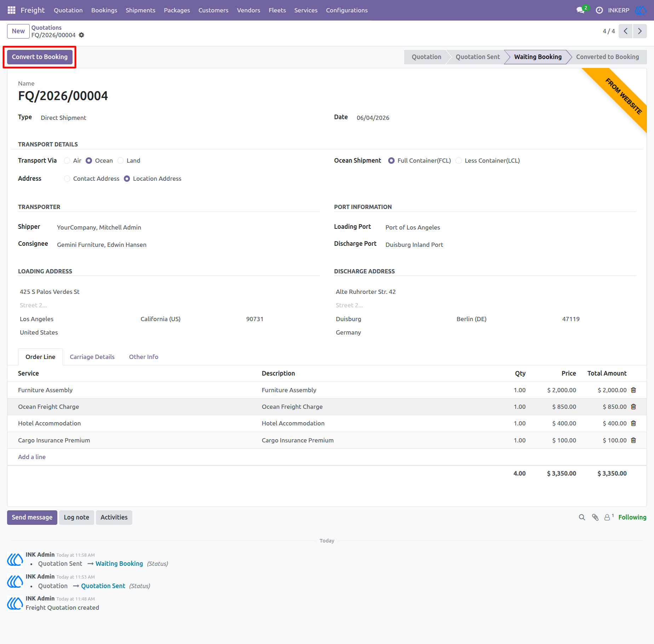Click the paperclip attachments icon
The image size is (654, 644).
pyautogui.click(x=595, y=517)
